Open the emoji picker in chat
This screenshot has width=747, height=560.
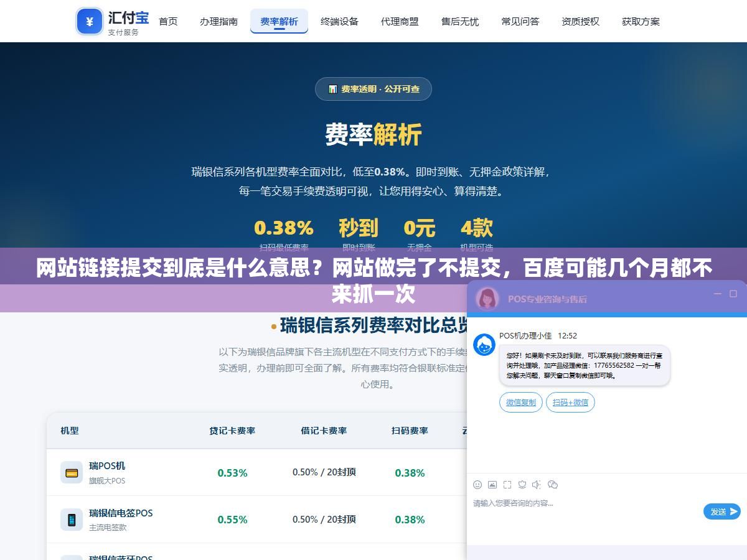(477, 485)
